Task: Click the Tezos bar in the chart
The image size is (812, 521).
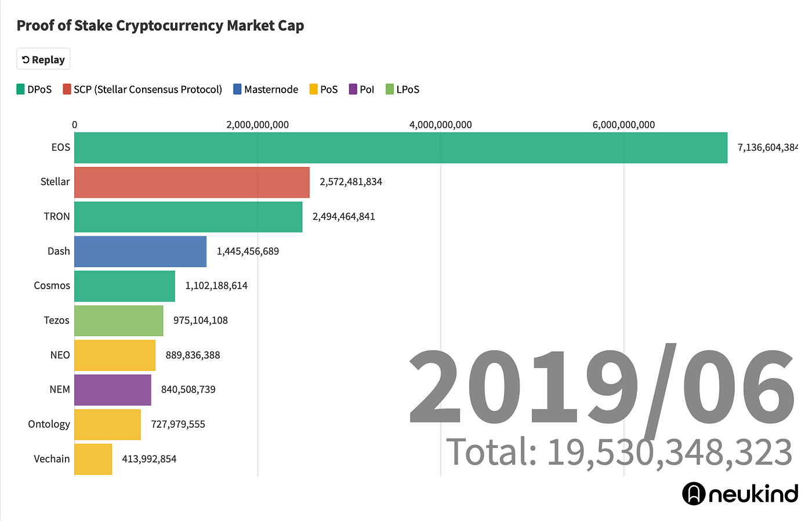Action: 119,320
